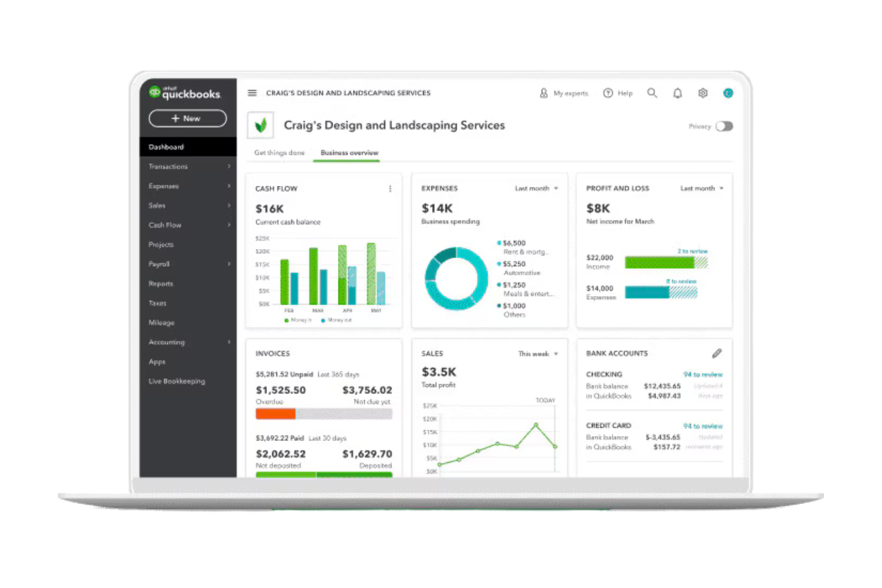Click $6,500 Rent & mortgage legend entry

523,248
